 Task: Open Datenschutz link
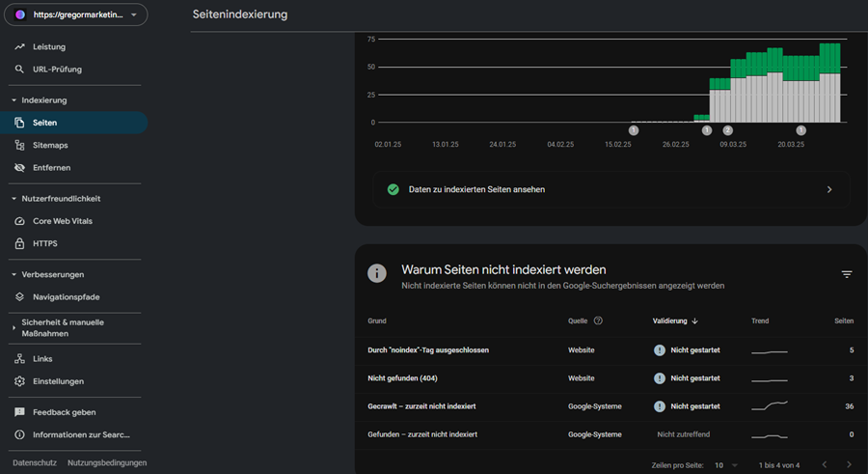(35, 463)
